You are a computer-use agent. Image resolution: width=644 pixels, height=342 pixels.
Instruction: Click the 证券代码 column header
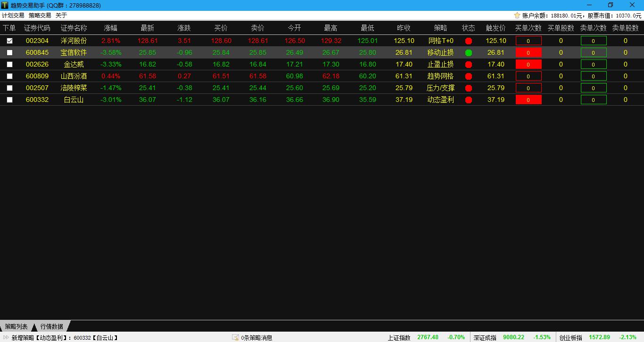click(37, 28)
